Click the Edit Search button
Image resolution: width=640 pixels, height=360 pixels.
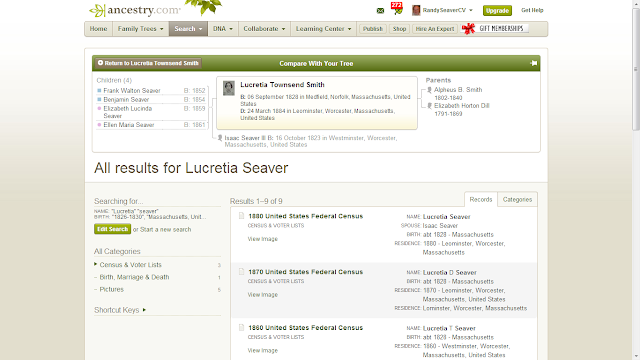tap(112, 229)
